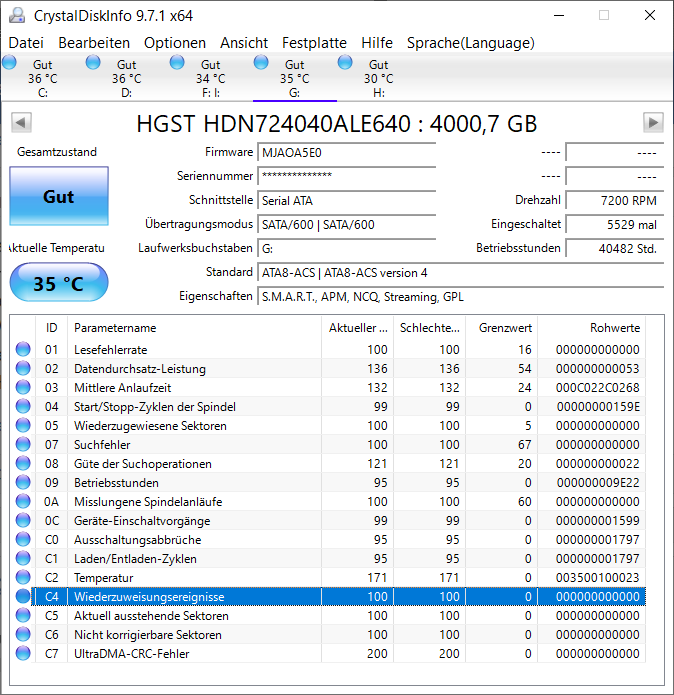Click the Betriebsstunden 40482 Std. value

615,248
